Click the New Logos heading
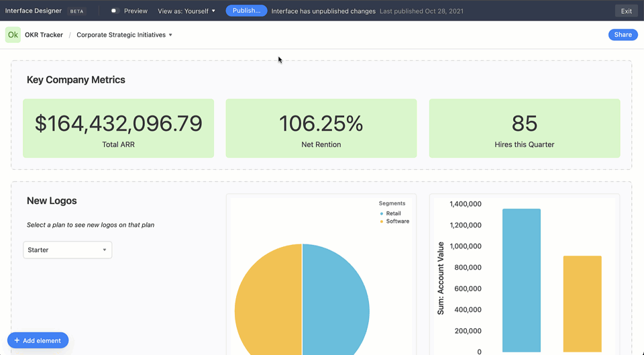The height and width of the screenshot is (355, 644). click(52, 201)
